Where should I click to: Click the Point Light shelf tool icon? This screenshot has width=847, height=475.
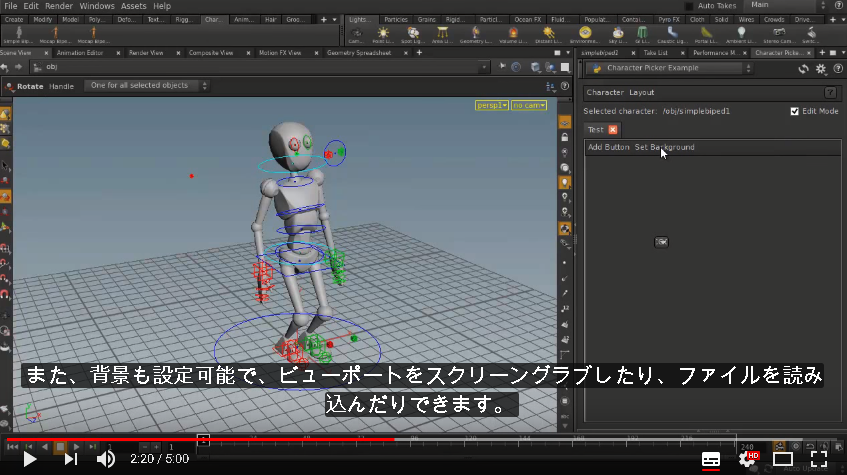click(383, 33)
